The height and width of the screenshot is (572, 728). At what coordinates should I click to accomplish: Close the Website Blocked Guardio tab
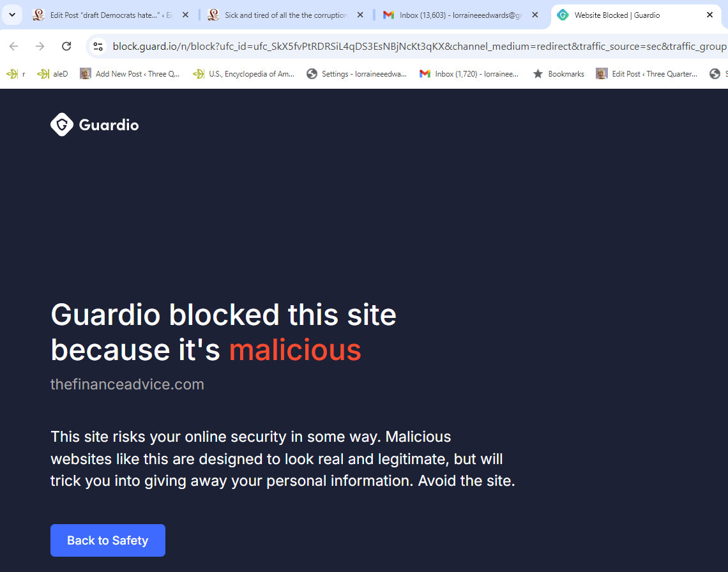pyautogui.click(x=709, y=15)
